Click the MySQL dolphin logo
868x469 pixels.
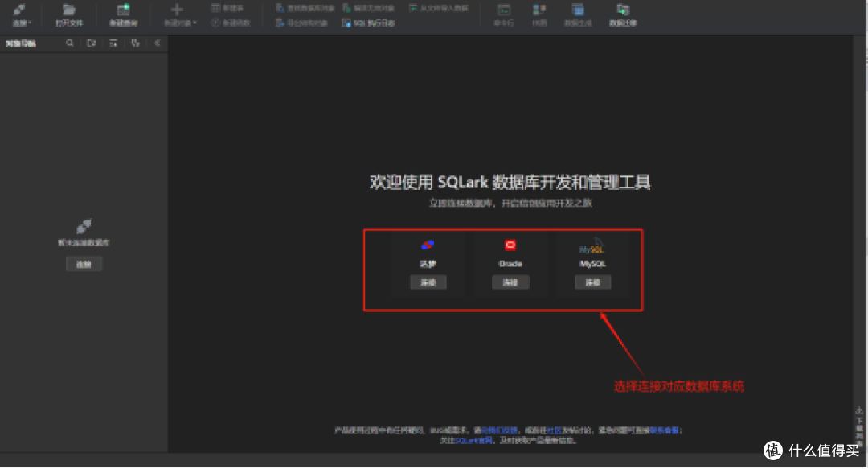592,246
